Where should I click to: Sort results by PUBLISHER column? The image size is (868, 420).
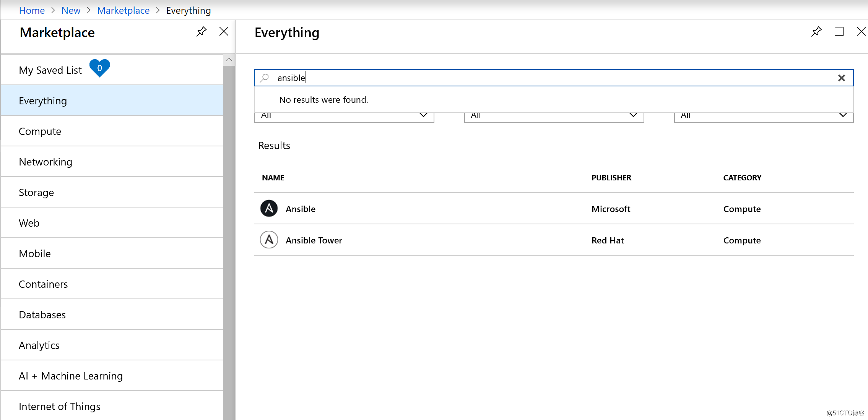(x=611, y=178)
